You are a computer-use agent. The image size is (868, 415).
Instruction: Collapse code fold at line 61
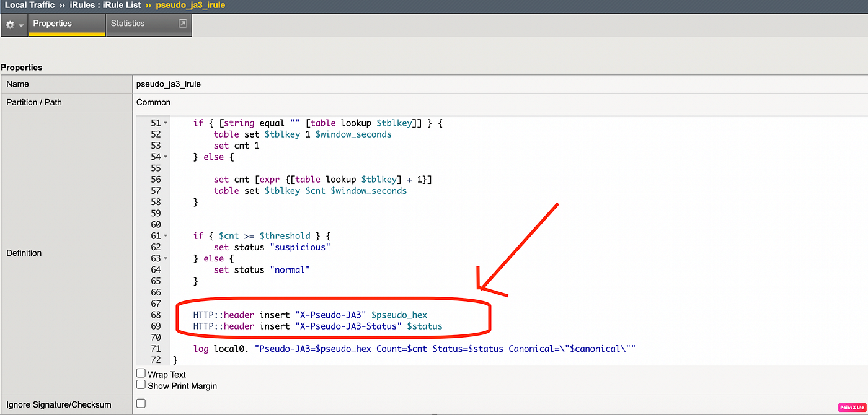(x=166, y=236)
